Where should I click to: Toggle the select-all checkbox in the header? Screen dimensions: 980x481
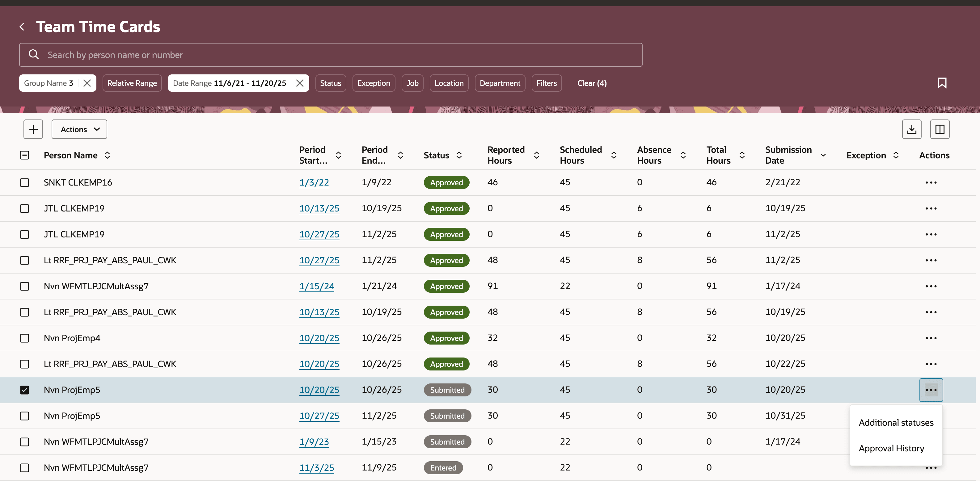click(24, 155)
